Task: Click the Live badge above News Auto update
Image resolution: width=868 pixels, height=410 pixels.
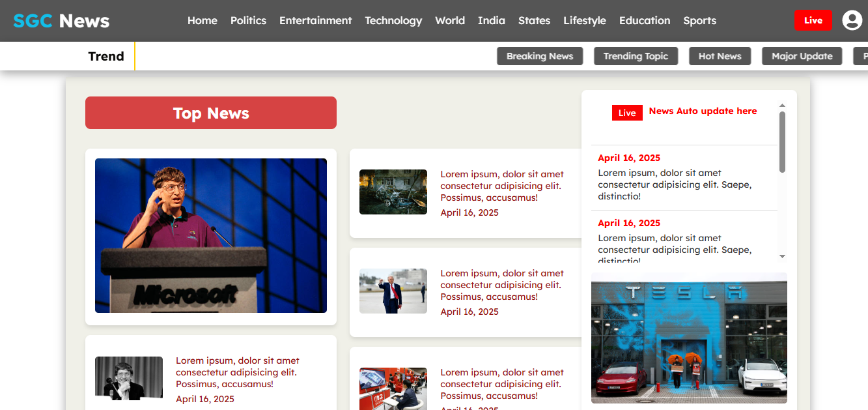Action: pyautogui.click(x=627, y=113)
